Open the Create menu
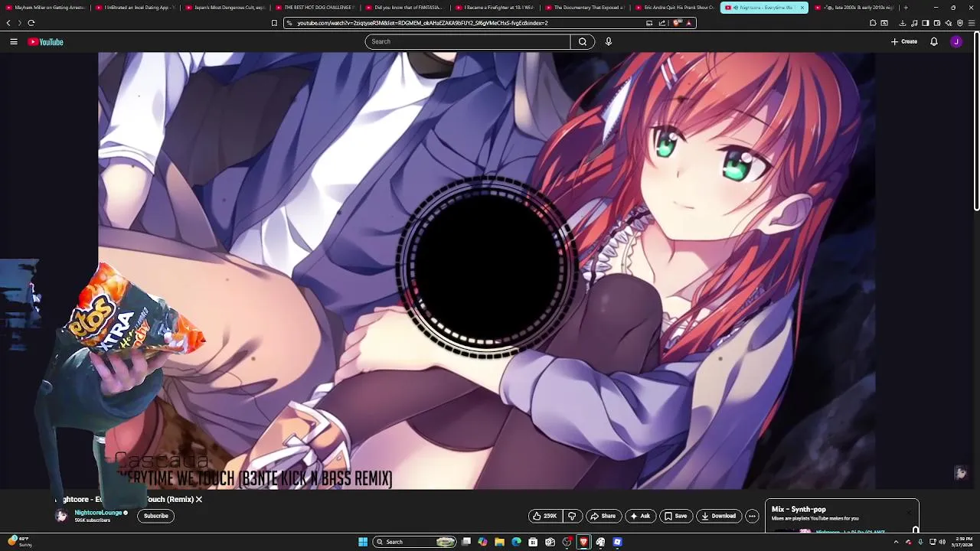 [x=904, y=41]
